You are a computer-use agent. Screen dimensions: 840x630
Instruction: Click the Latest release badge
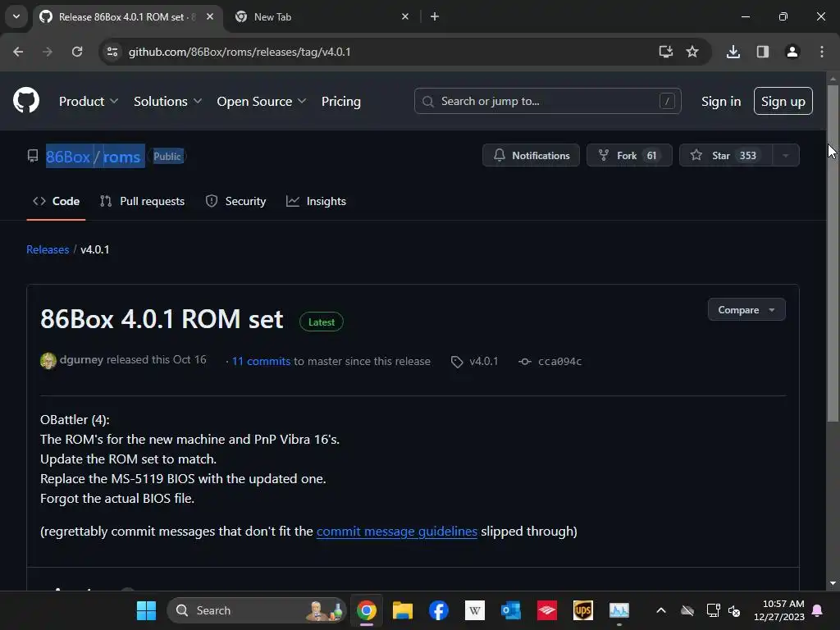coord(322,322)
